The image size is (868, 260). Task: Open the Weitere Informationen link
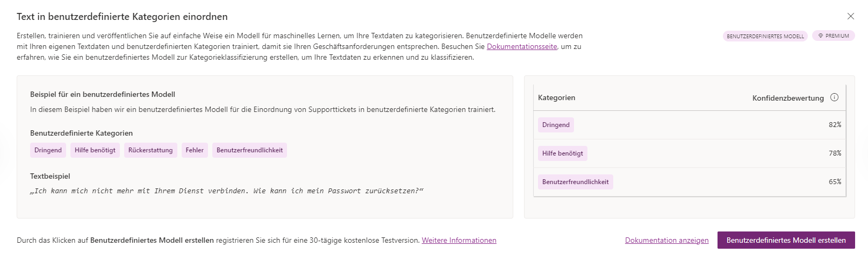point(458,241)
